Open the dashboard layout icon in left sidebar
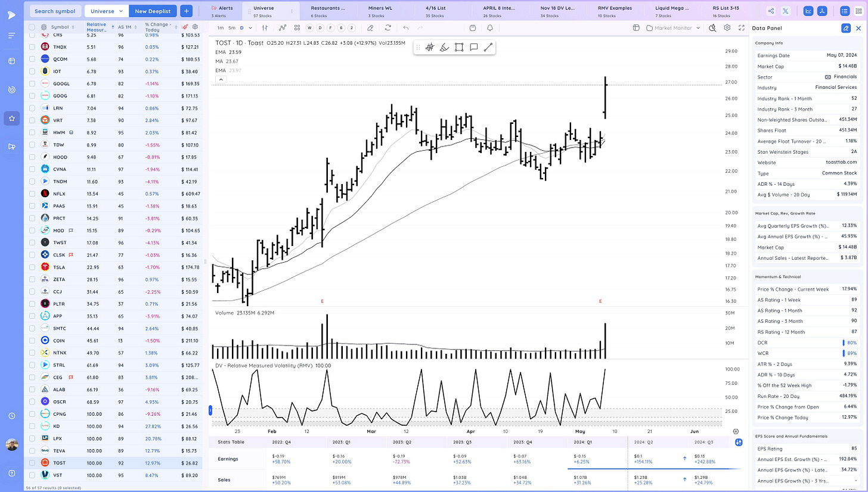This screenshot has width=868, height=492. [12, 61]
